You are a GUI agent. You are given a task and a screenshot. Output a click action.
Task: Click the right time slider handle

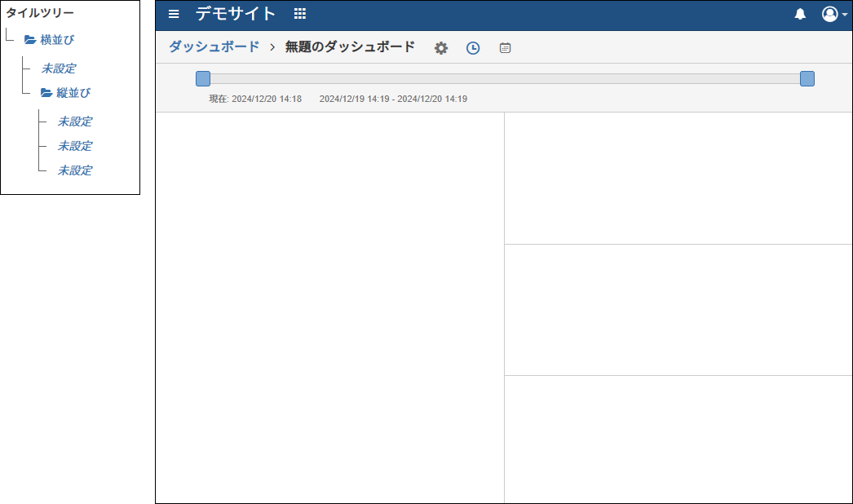807,79
